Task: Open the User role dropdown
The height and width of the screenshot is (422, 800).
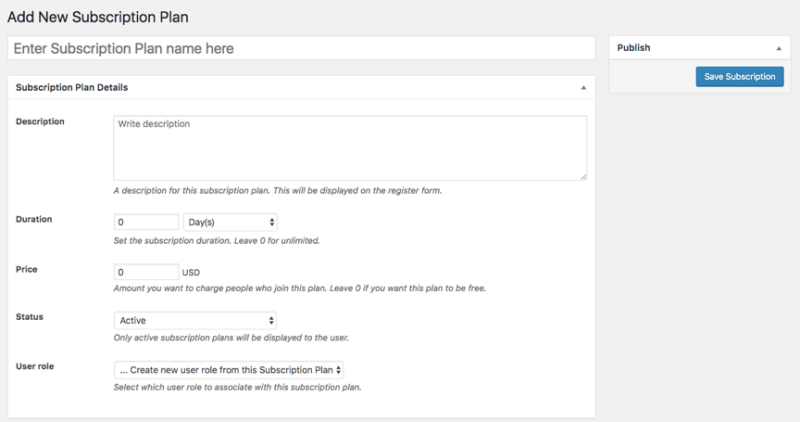Action: pos(229,370)
